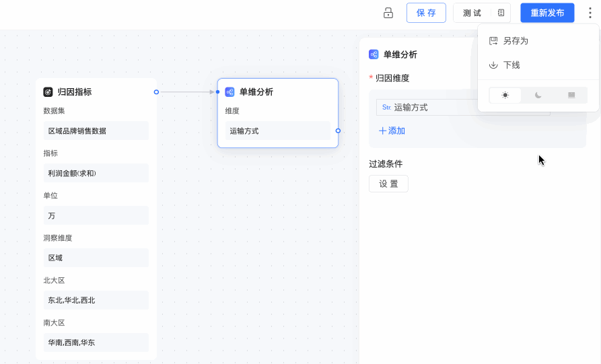Select the 单维分析 canvas node title
The width and height of the screenshot is (601, 364).
(256, 92)
